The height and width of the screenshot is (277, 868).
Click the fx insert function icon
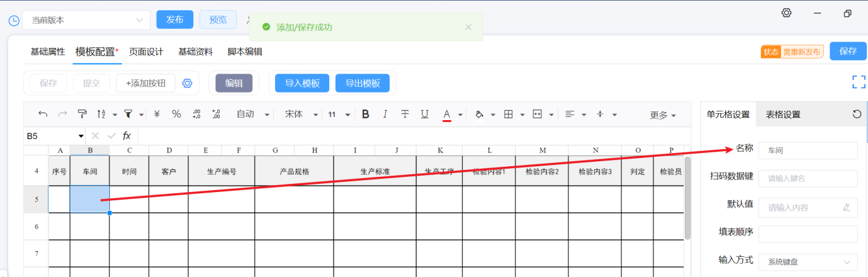127,135
